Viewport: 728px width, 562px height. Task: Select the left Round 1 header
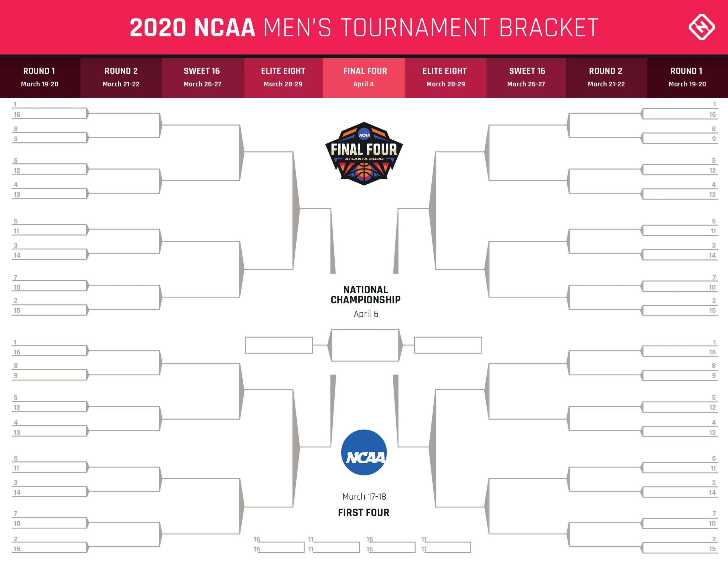[40, 78]
